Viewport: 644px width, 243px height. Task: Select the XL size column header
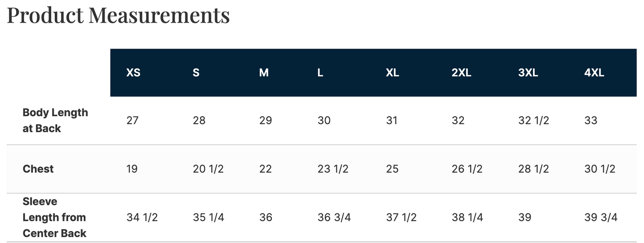[x=392, y=73]
